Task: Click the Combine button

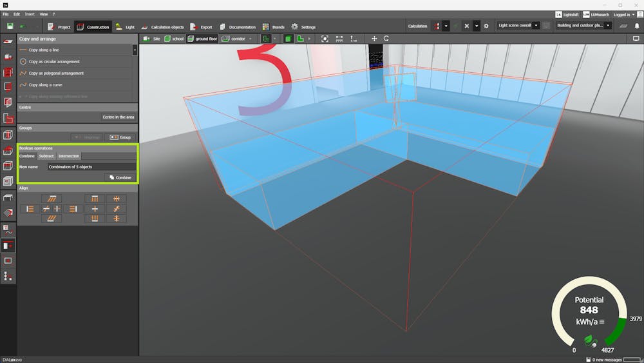Action: click(120, 177)
